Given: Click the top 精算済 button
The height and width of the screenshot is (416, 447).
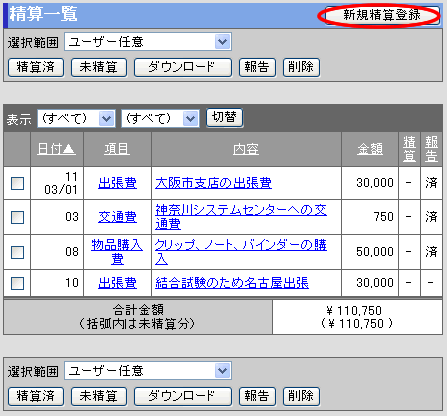Looking at the screenshot, I should click(x=36, y=67).
